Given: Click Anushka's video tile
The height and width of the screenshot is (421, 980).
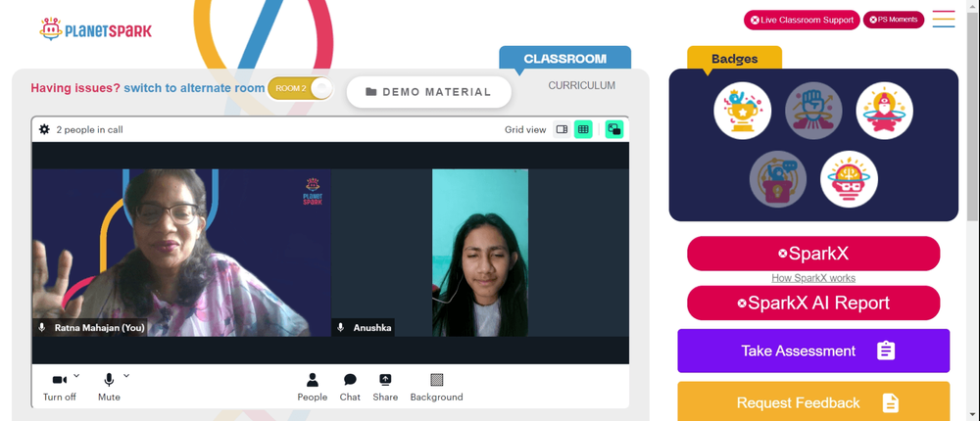Looking at the screenshot, I should [480, 253].
